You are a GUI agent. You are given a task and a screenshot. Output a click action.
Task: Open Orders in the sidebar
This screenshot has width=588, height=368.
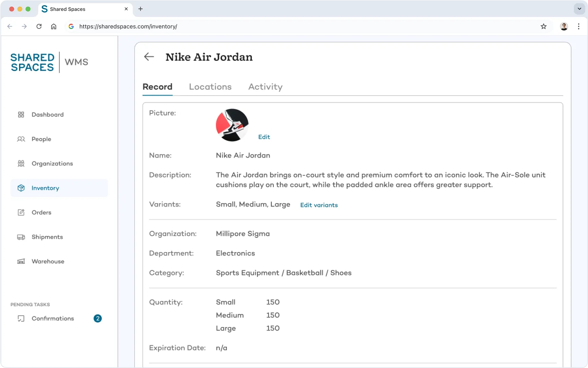59,212
